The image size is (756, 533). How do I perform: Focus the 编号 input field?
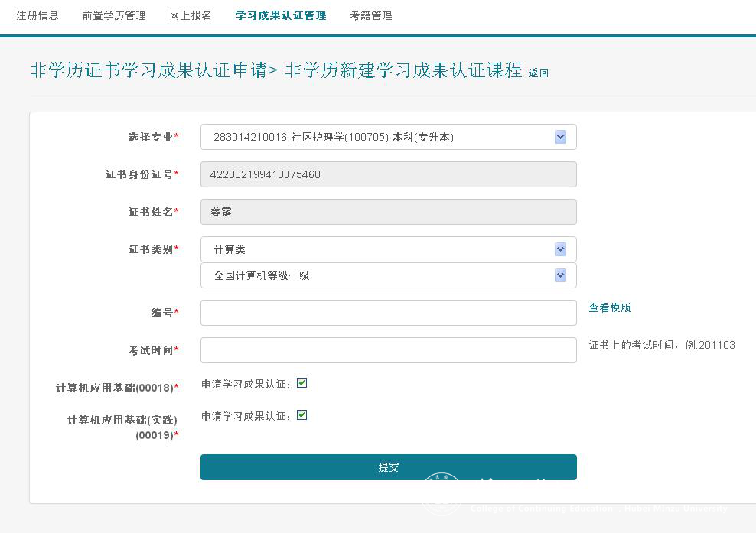click(x=388, y=312)
